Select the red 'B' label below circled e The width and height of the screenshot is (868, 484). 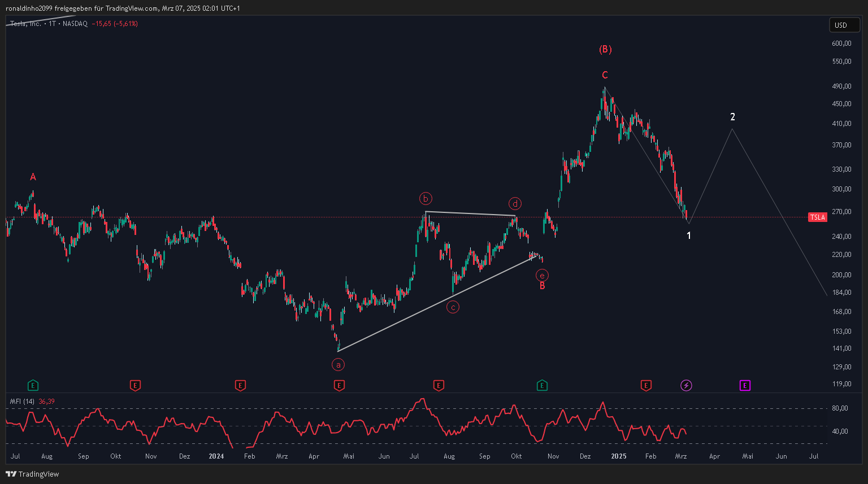tap(542, 286)
